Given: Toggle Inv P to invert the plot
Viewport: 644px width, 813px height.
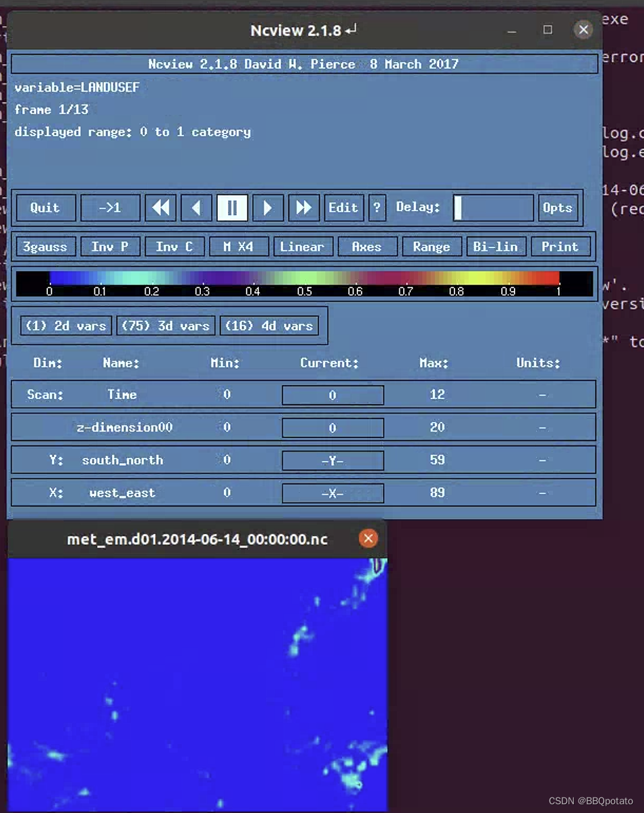Looking at the screenshot, I should pos(110,247).
